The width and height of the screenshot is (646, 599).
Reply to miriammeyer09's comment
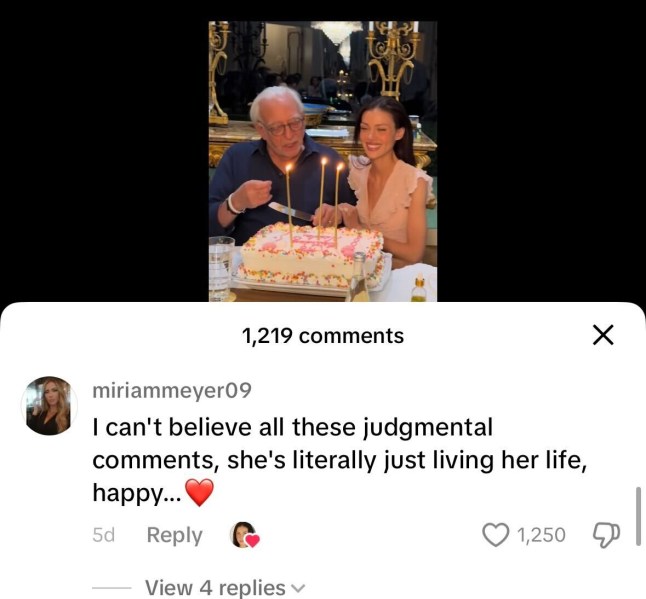point(174,535)
